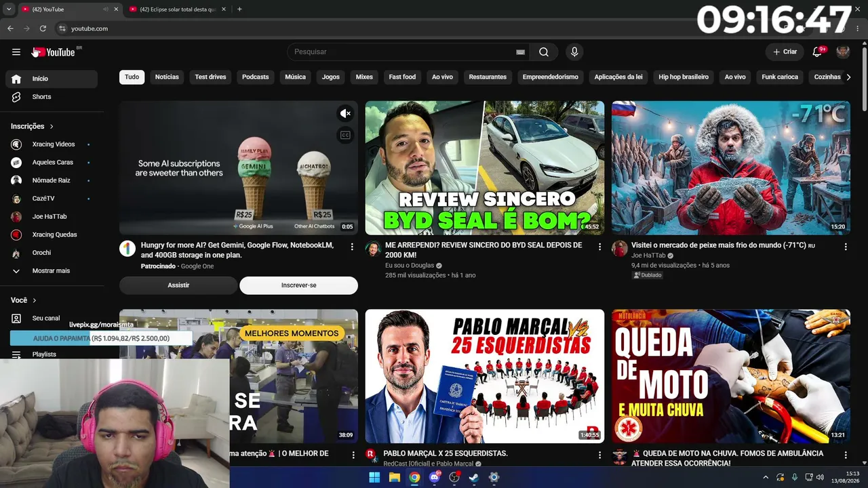The width and height of the screenshot is (868, 488).
Task: Open the tab search dropdown
Action: click(9, 9)
